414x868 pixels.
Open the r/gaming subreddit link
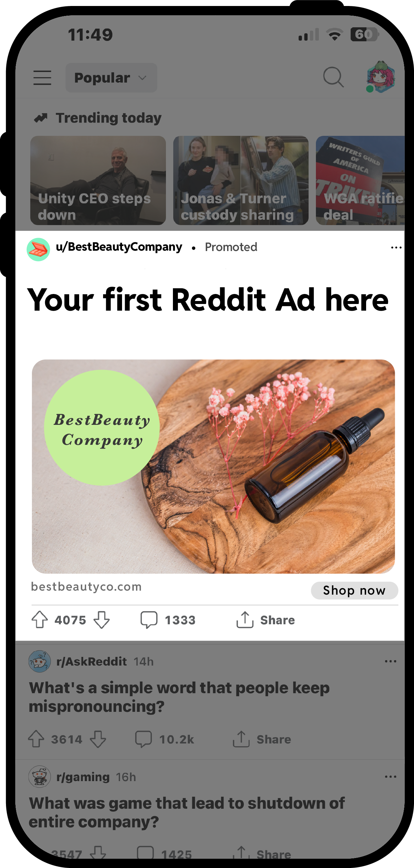(x=83, y=777)
